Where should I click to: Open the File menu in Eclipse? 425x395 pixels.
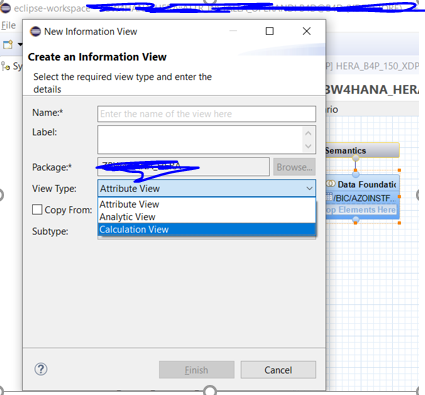click(8, 25)
